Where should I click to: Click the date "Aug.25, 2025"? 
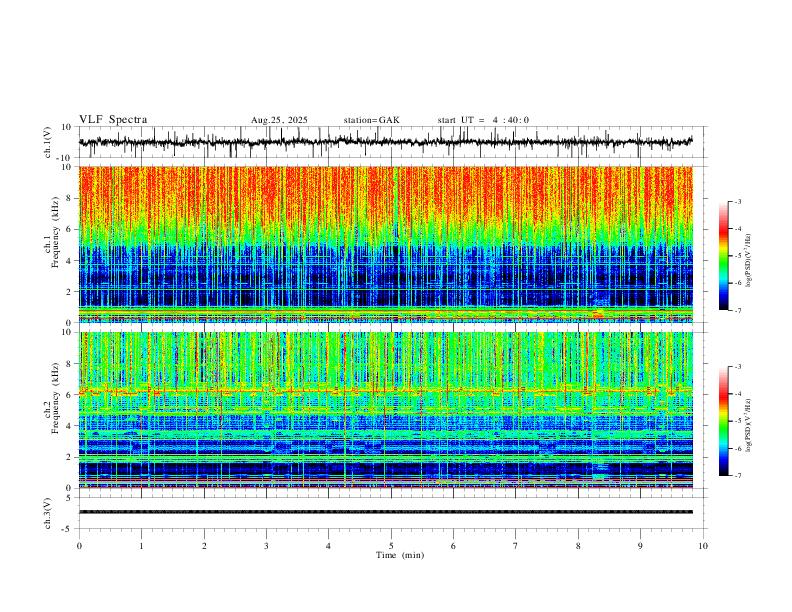279,120
